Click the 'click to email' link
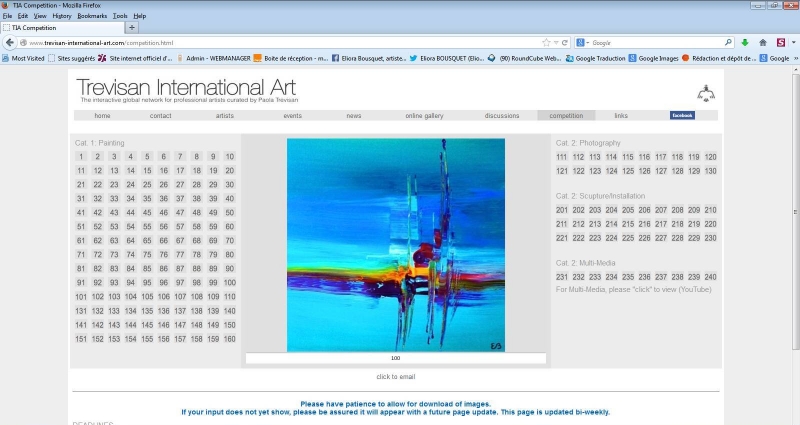 395,376
